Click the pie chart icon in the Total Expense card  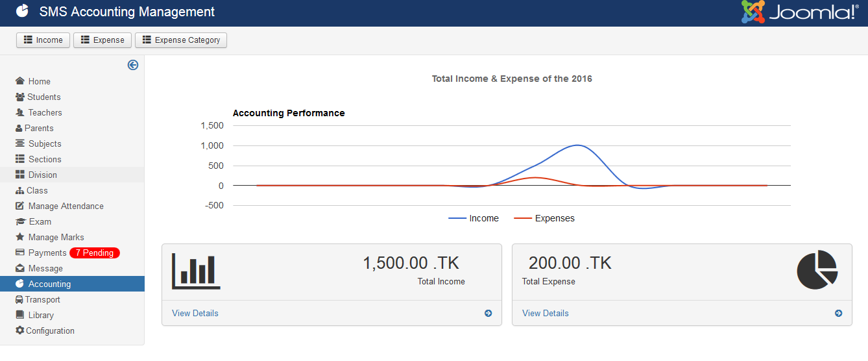coord(817,270)
